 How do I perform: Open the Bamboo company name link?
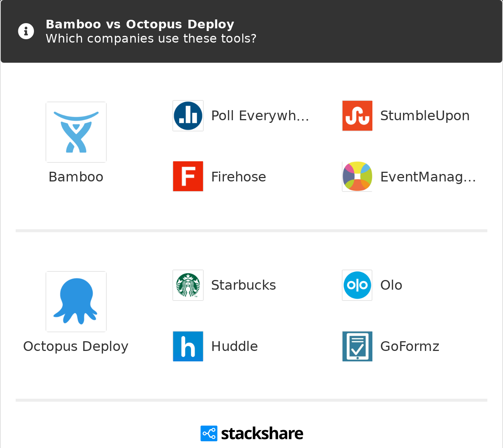[x=76, y=177]
